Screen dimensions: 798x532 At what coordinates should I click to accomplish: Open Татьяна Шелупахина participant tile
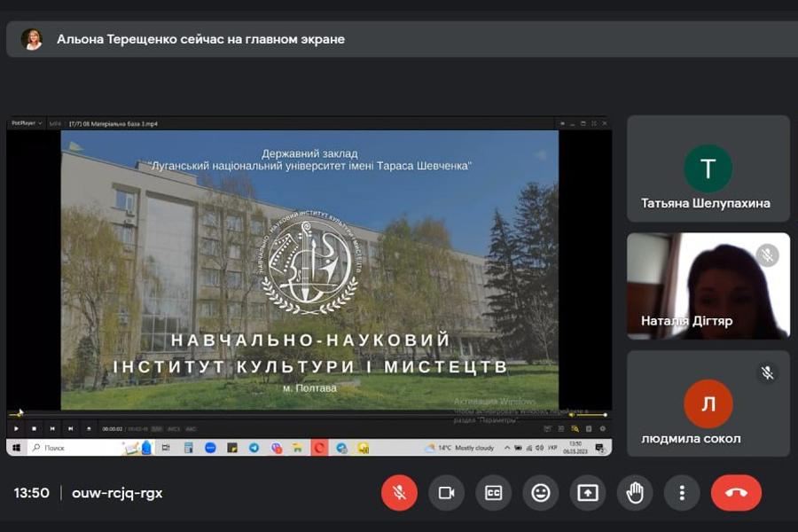pyautogui.click(x=708, y=168)
